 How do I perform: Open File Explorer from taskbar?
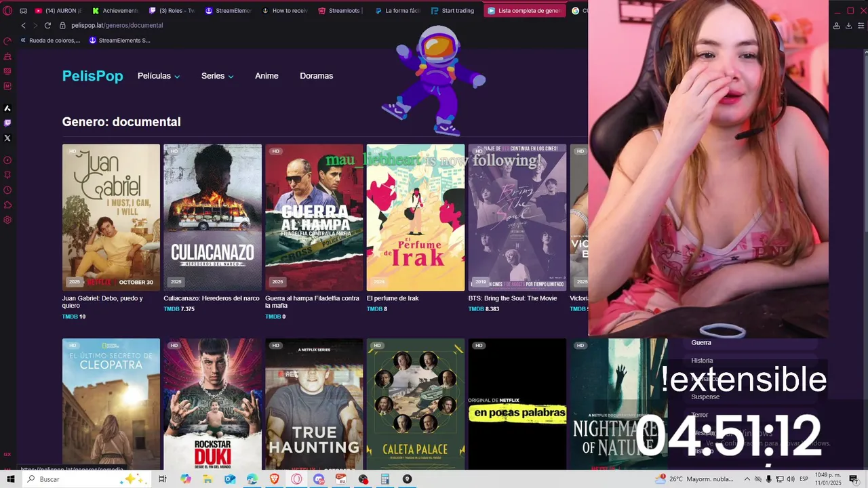pyautogui.click(x=208, y=479)
